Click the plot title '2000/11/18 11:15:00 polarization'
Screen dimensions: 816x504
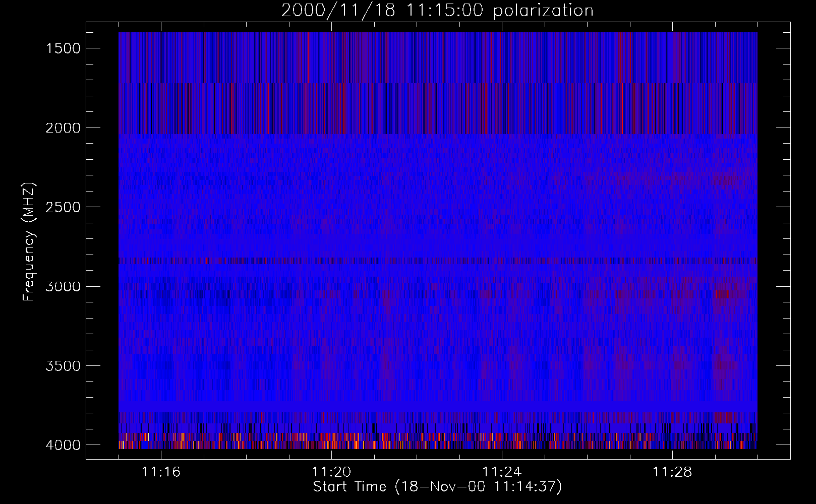point(437,11)
